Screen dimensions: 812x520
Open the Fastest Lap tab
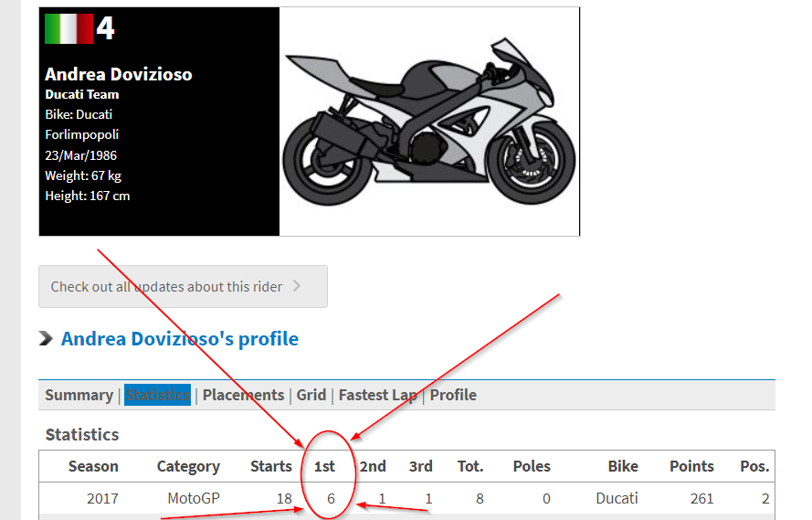pyautogui.click(x=377, y=395)
